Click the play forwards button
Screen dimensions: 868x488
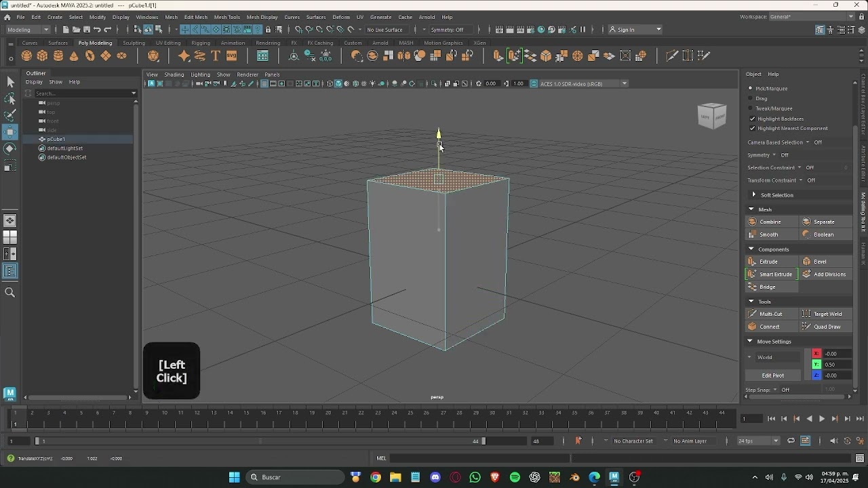click(x=822, y=419)
